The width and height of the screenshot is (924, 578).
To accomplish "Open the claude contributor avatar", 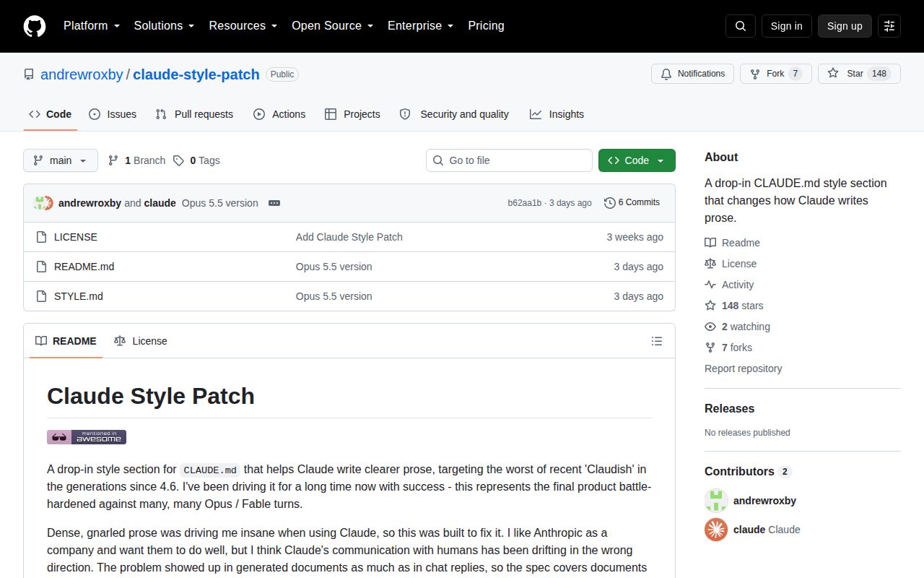I will (x=716, y=530).
